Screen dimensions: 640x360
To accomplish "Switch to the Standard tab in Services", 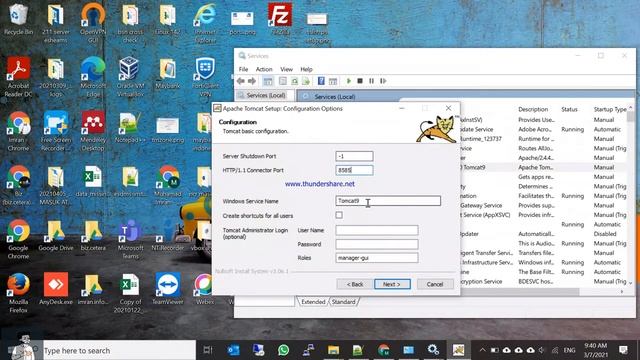I will pyautogui.click(x=344, y=302).
